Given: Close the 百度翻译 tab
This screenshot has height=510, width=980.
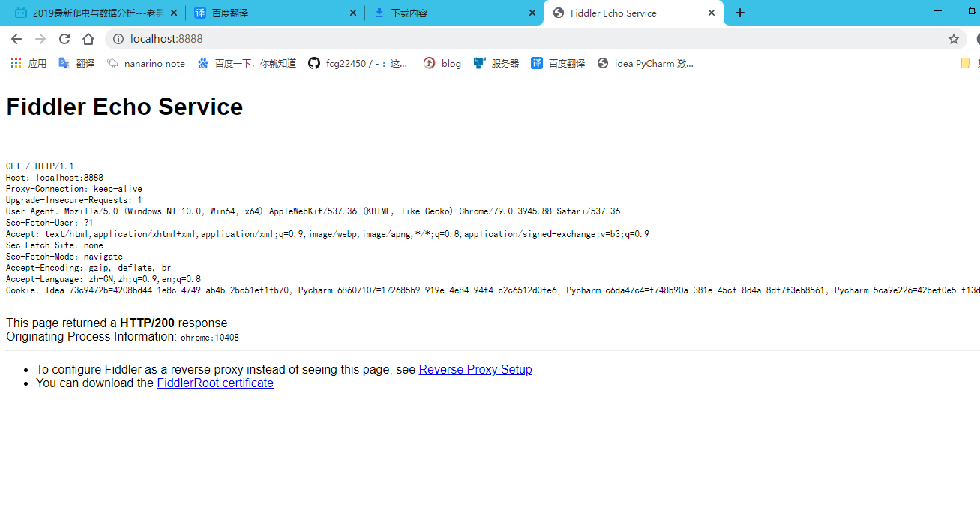Looking at the screenshot, I should [354, 13].
